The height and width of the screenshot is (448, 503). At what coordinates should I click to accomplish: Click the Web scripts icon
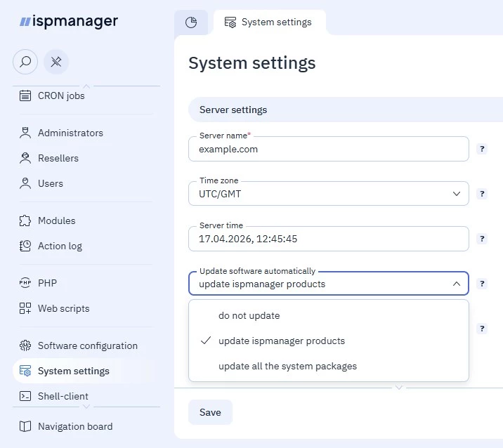[25, 308]
